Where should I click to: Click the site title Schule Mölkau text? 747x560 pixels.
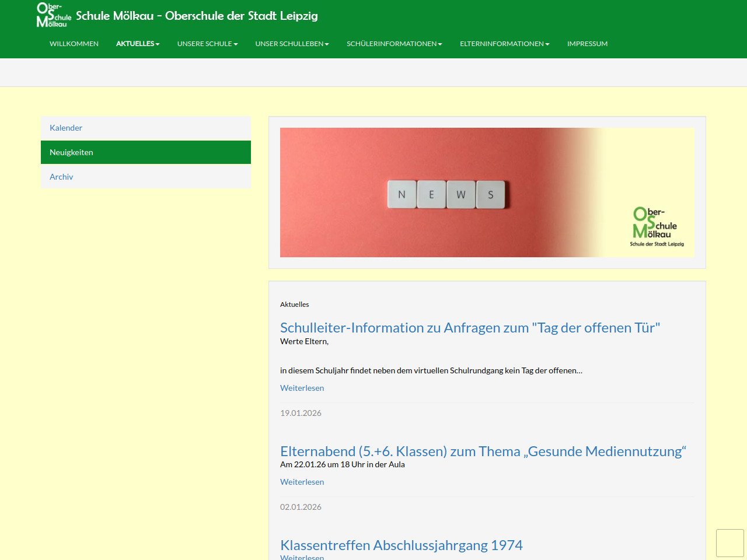pyautogui.click(x=197, y=16)
